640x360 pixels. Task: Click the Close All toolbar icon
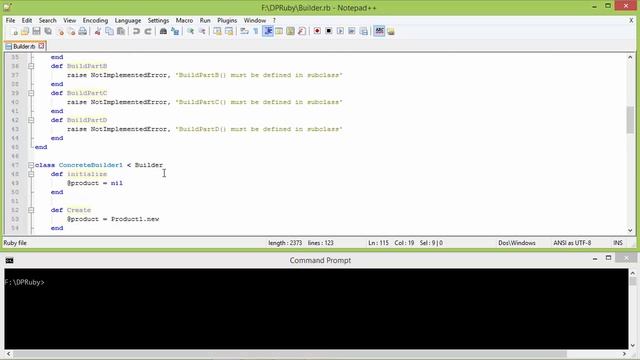pos(71,31)
